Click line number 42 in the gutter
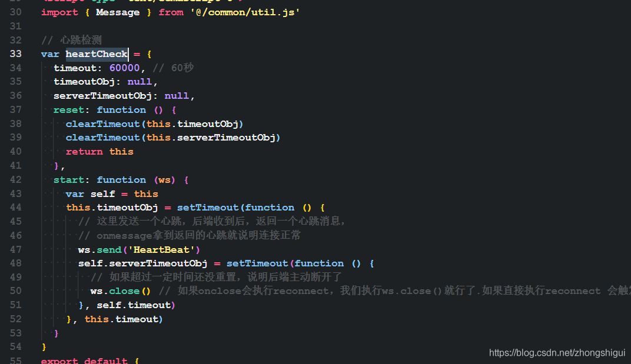 pos(16,180)
